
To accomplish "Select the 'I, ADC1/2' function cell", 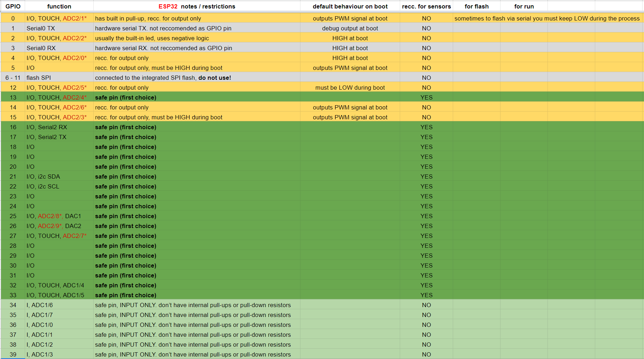I will coord(59,345).
